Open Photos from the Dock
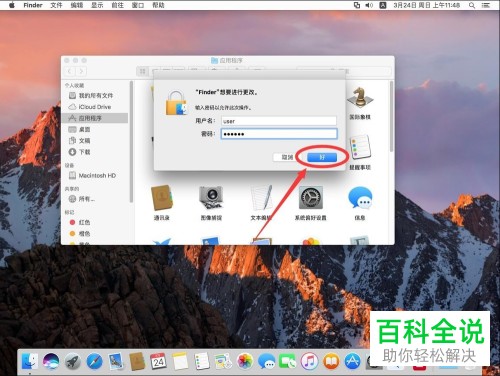The image size is (500, 376). point(245,361)
